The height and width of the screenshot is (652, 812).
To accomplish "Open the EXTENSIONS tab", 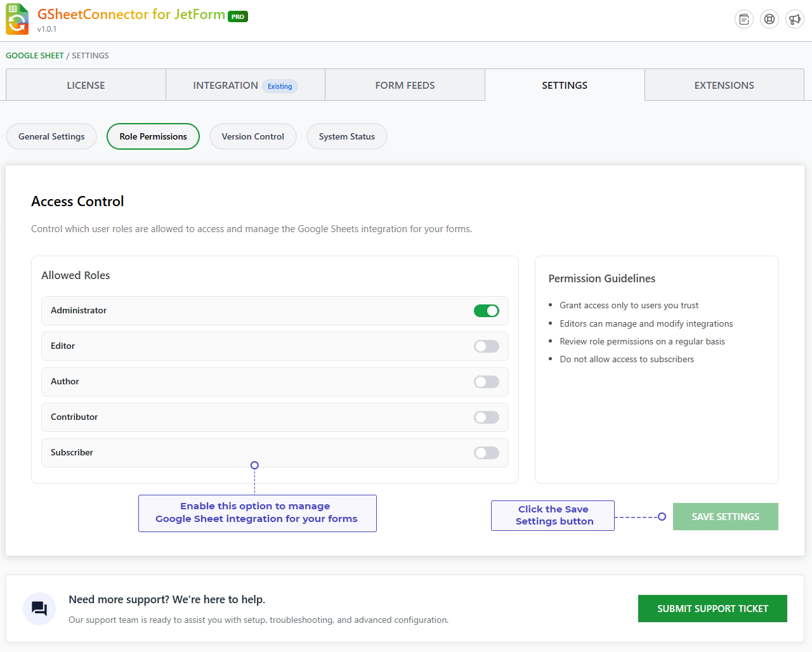I will click(x=724, y=85).
